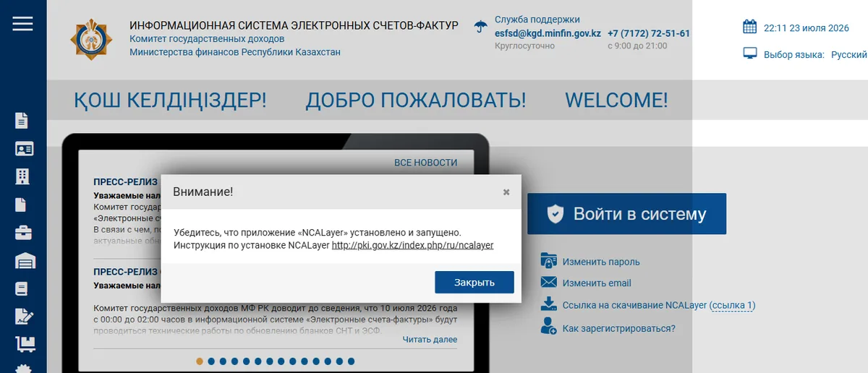Click Министерства финансов Республики Казахстан text

coord(235,52)
